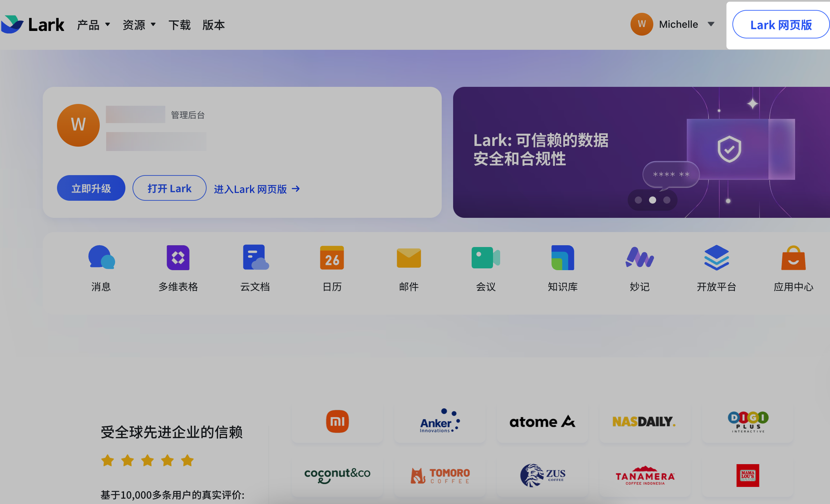Click the small W avatar in header
Screen dimensions: 830x504
point(642,24)
